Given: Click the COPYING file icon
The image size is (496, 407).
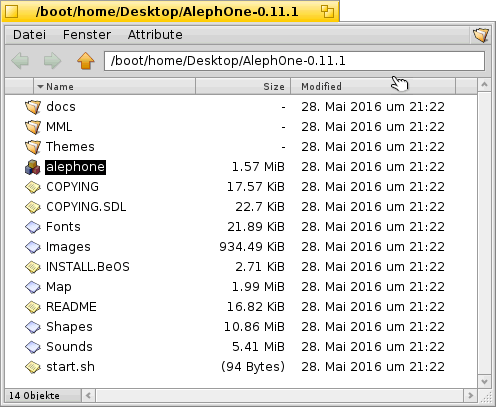Looking at the screenshot, I should point(33,187).
